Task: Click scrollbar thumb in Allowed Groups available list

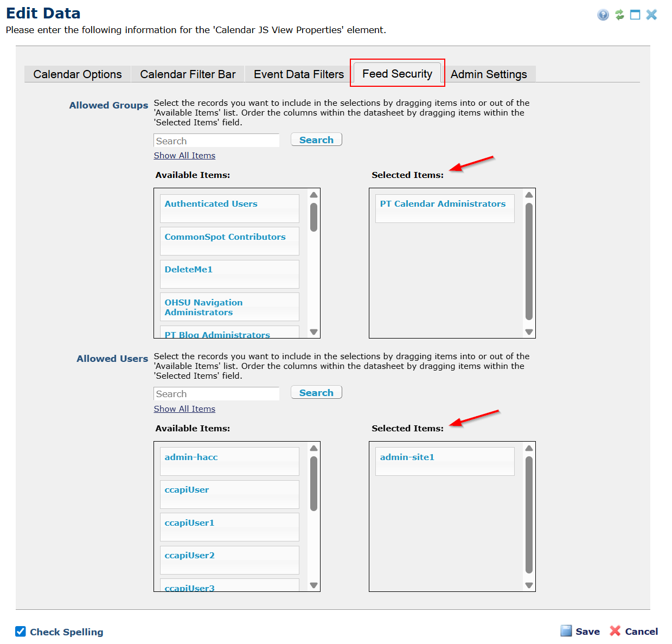Action: tap(313, 217)
